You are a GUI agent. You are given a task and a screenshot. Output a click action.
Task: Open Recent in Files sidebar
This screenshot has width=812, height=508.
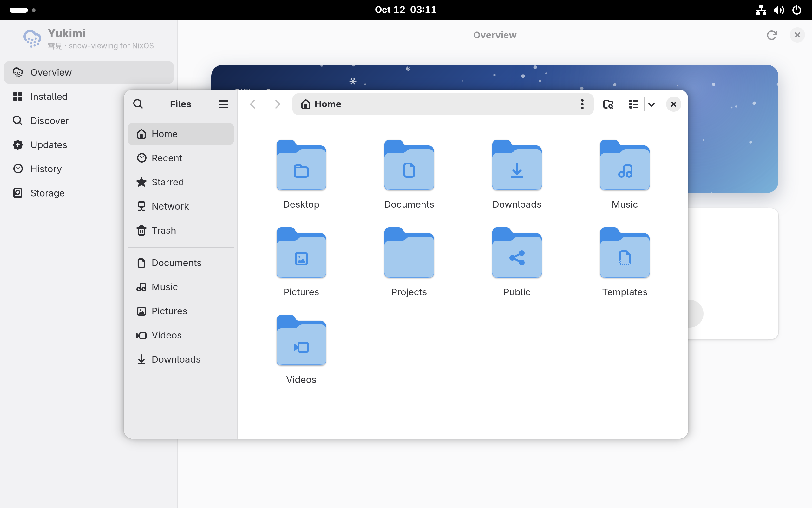pyautogui.click(x=180, y=158)
